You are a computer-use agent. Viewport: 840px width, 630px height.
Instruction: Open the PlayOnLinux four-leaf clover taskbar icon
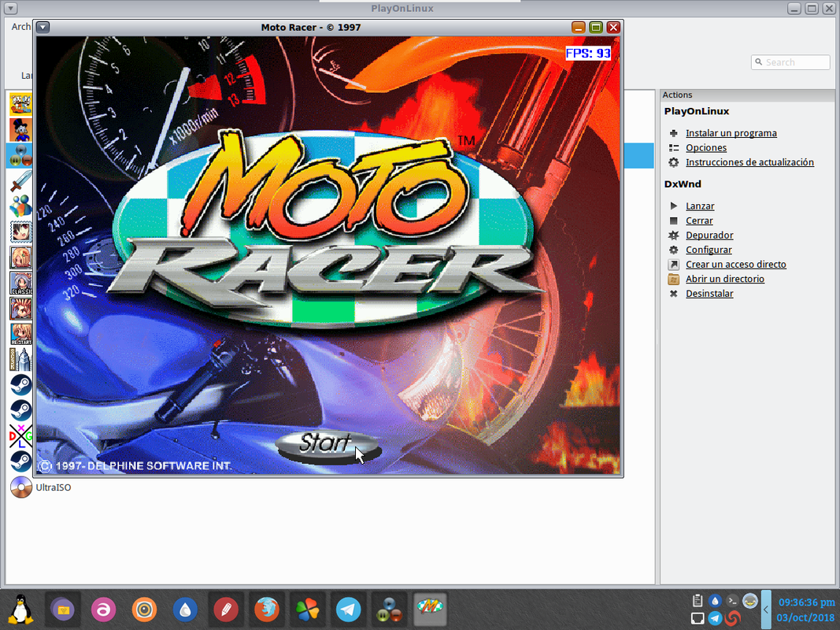coord(308,609)
